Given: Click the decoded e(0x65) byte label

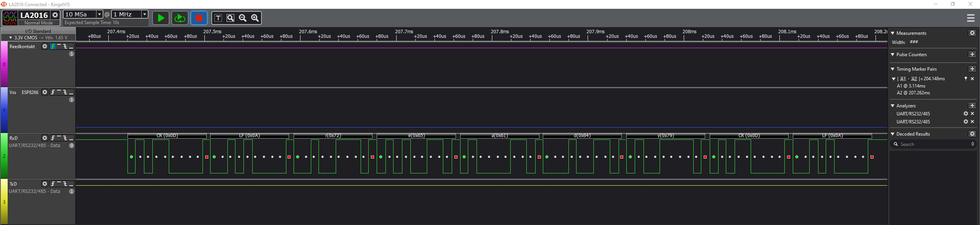Looking at the screenshot, I should (x=416, y=136).
